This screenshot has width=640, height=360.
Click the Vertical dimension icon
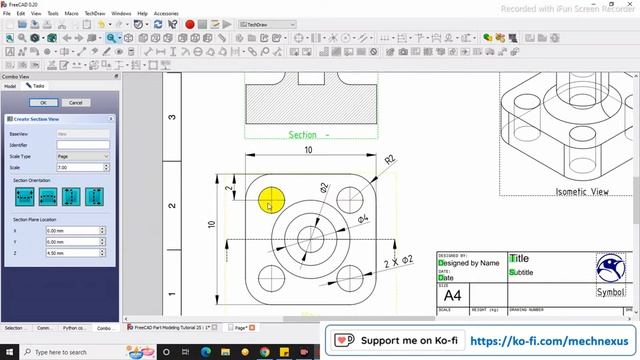point(173,52)
